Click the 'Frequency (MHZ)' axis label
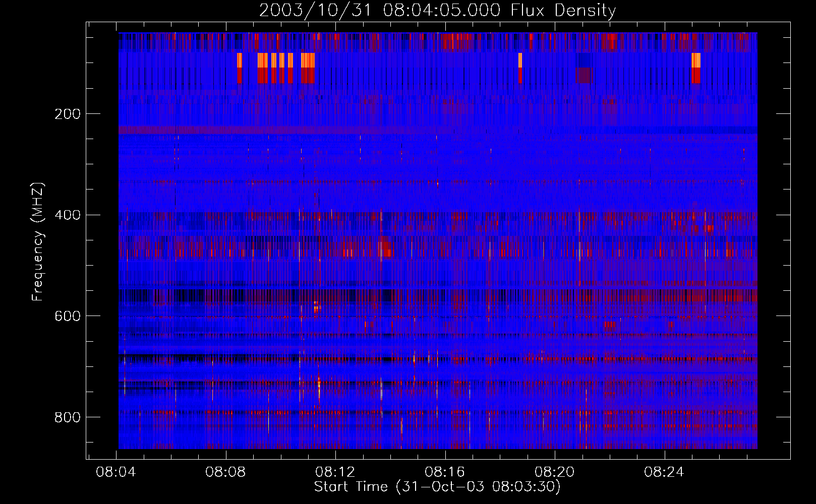 click(x=38, y=241)
